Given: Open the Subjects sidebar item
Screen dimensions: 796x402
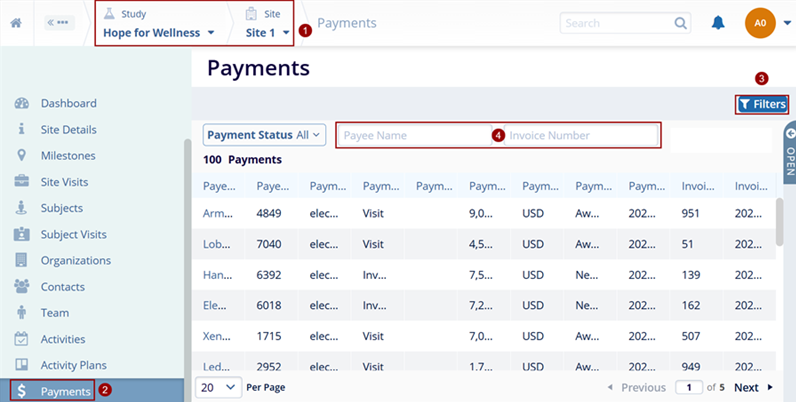Looking at the screenshot, I should (x=61, y=208).
